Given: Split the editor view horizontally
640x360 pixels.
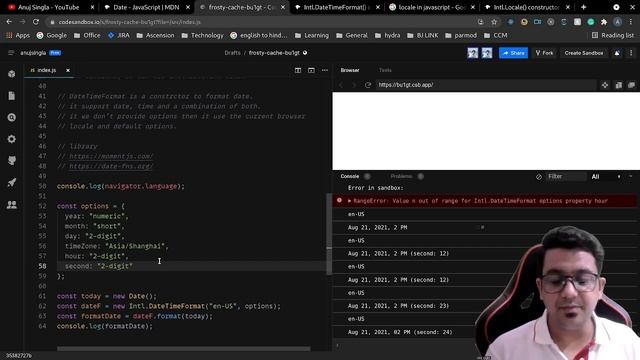Looking at the screenshot, I should (x=298, y=70).
